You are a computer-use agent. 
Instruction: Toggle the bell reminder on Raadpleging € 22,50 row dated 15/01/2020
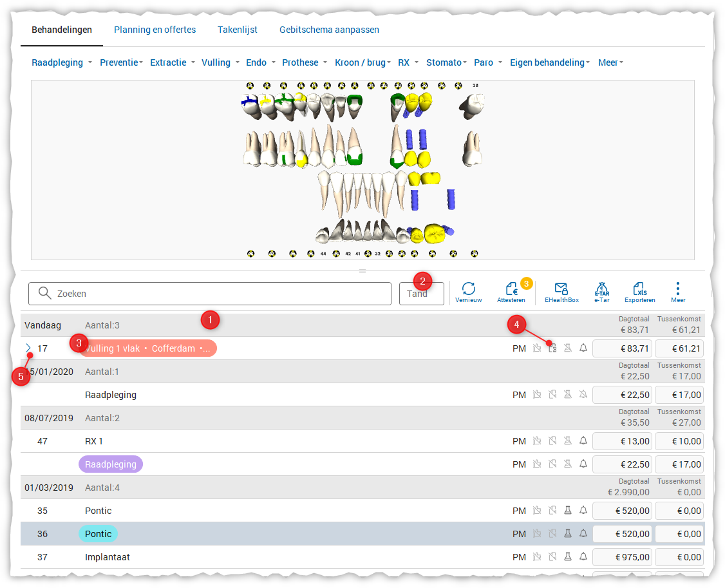click(x=583, y=395)
